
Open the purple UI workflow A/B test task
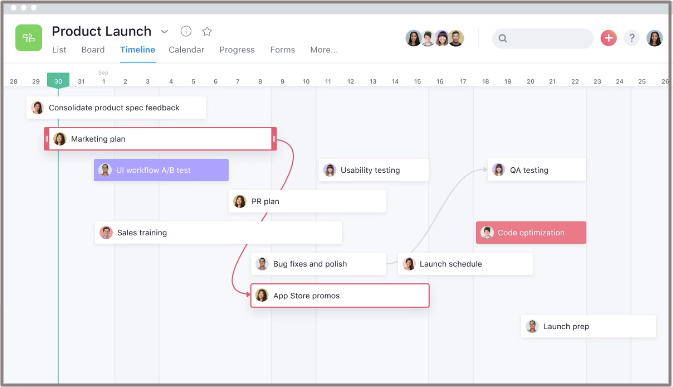[x=161, y=170]
